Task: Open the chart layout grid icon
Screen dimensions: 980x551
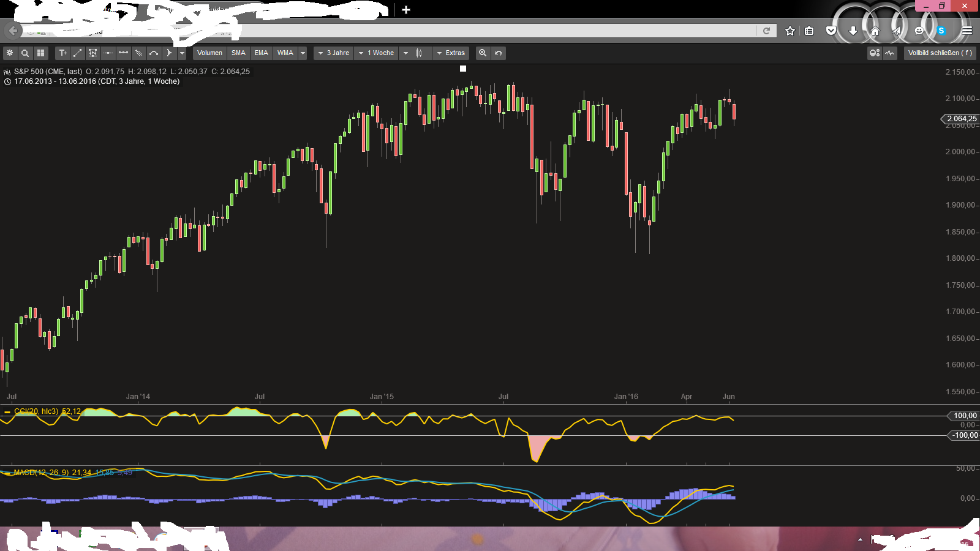Action: click(40, 53)
